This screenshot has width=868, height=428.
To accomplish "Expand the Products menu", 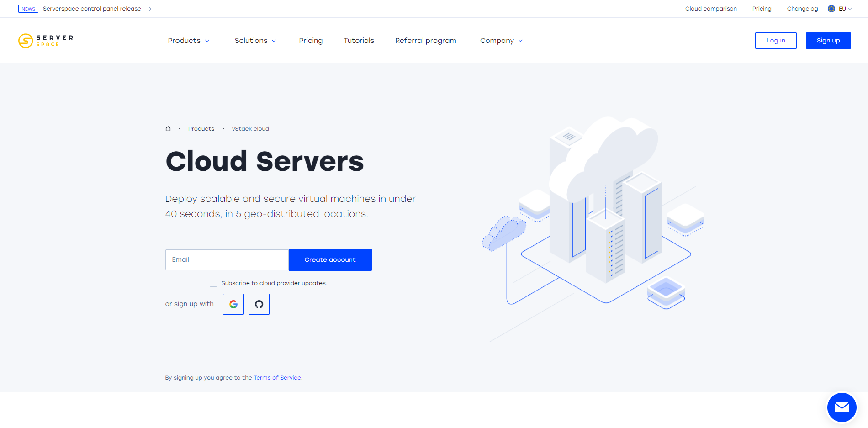I will pyautogui.click(x=189, y=41).
